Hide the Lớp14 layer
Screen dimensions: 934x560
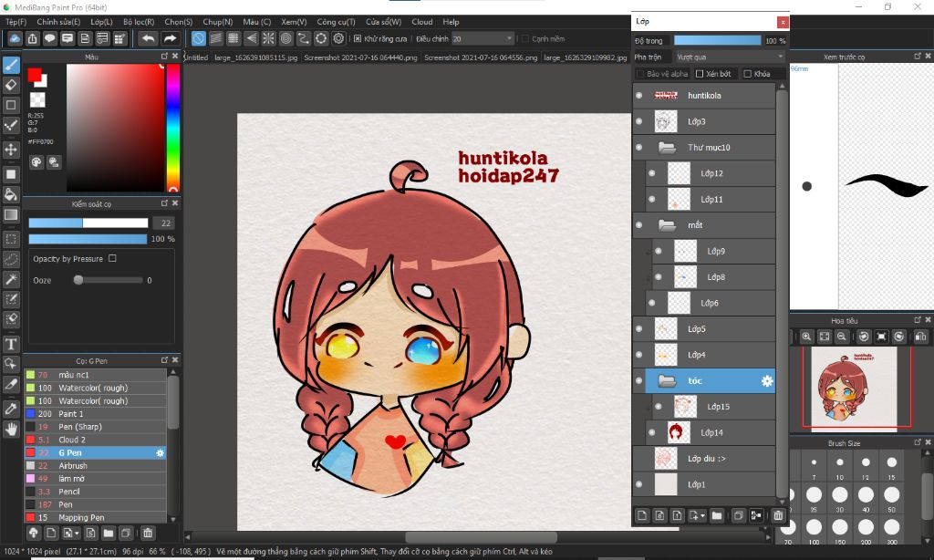[651, 432]
